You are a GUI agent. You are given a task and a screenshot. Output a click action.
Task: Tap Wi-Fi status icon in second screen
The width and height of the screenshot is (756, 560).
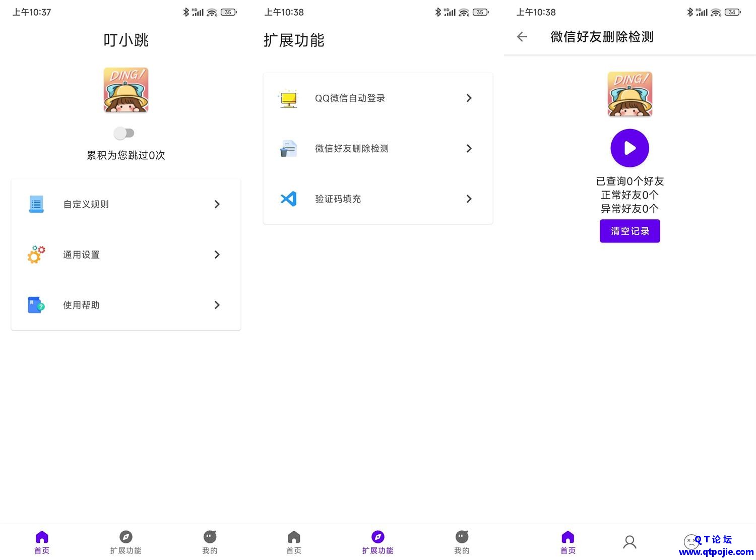464,12
